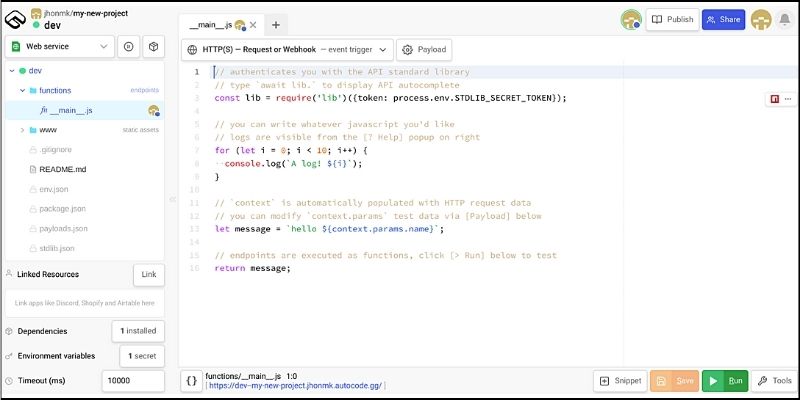Screen dimensions: 800x400
Task: Open the stdlib.json file
Action: click(57, 248)
